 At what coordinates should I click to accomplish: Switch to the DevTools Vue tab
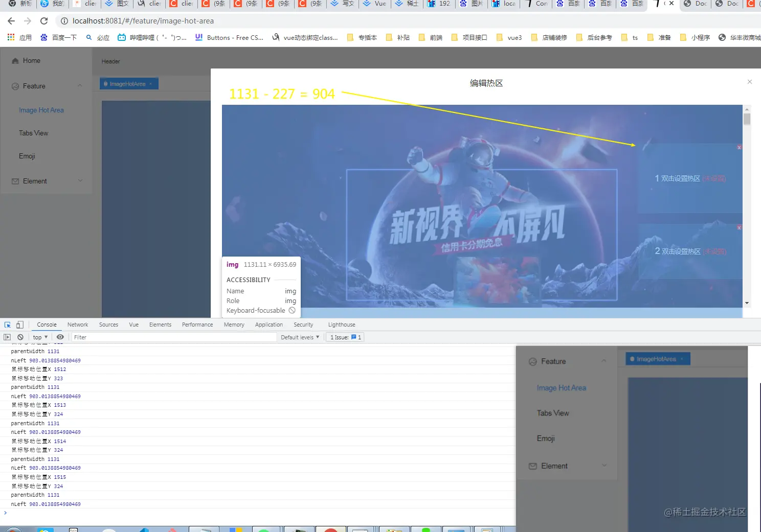tap(133, 325)
